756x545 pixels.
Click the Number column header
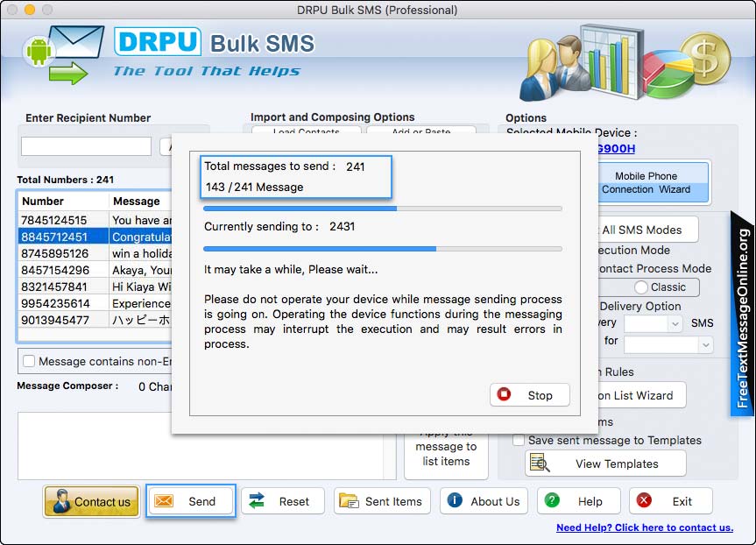pos(63,202)
